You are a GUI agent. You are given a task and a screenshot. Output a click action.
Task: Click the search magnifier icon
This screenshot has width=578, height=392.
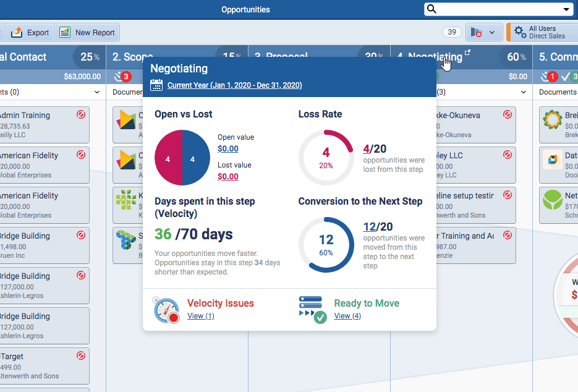pyautogui.click(x=431, y=9)
